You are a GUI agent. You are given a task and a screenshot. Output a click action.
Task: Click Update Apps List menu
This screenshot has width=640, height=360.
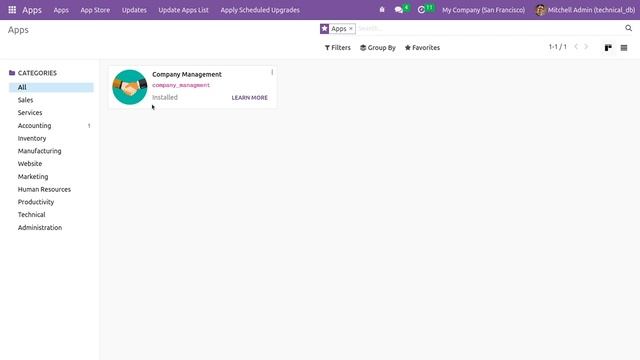point(183,10)
